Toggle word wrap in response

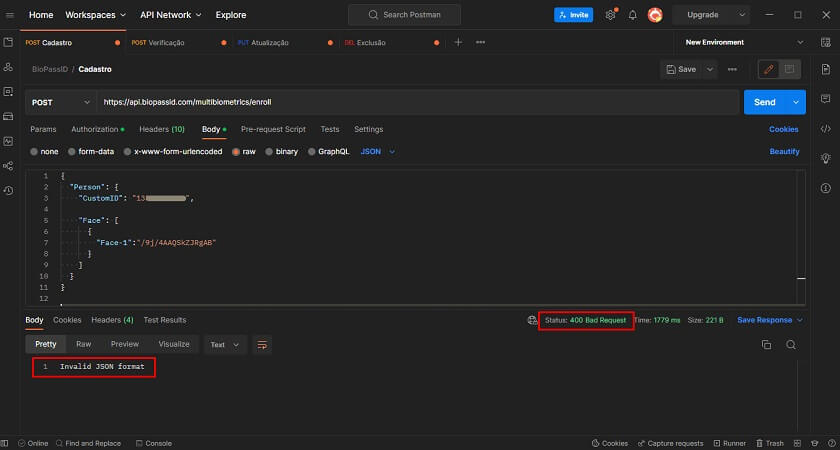point(262,344)
